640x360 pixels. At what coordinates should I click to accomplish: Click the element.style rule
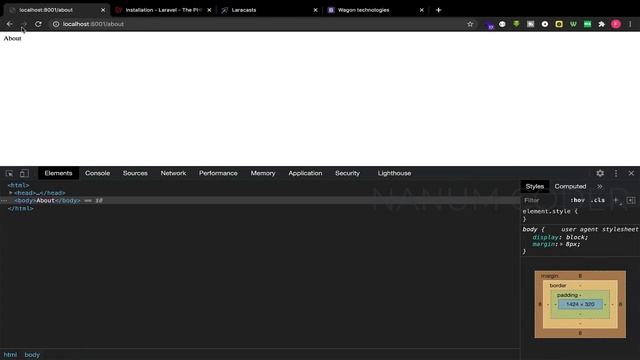click(x=550, y=211)
